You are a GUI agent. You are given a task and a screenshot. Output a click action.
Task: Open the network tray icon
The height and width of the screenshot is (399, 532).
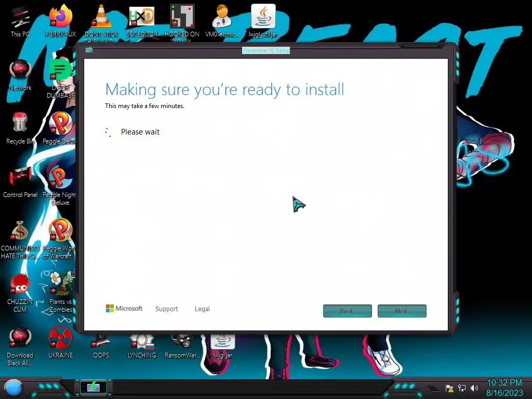pyautogui.click(x=462, y=388)
